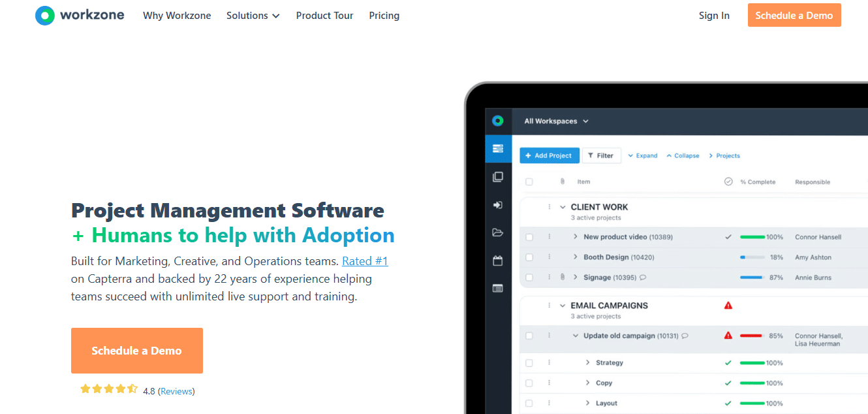This screenshot has height=414, width=868.
Task: Click the sign-in arrow sidebar icon
Action: tap(498, 205)
